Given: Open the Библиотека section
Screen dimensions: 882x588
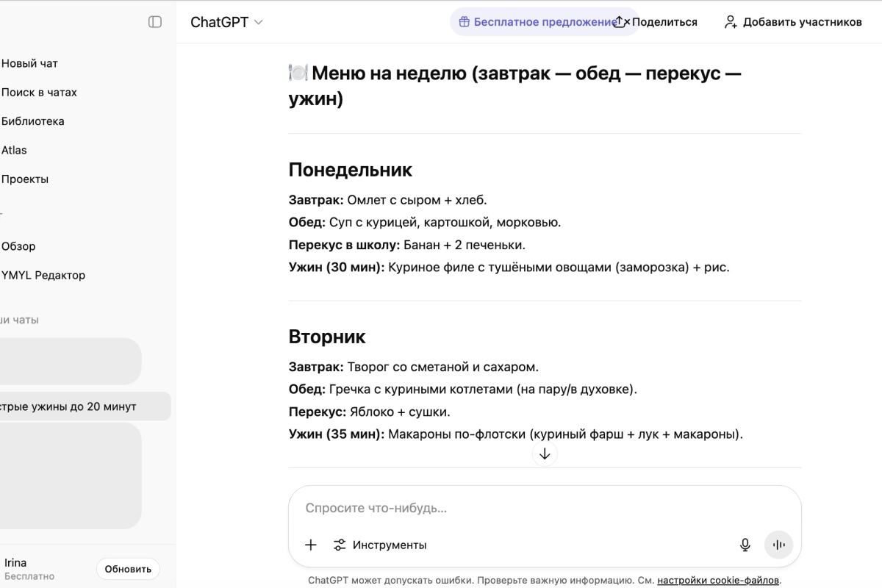Looking at the screenshot, I should (32, 121).
